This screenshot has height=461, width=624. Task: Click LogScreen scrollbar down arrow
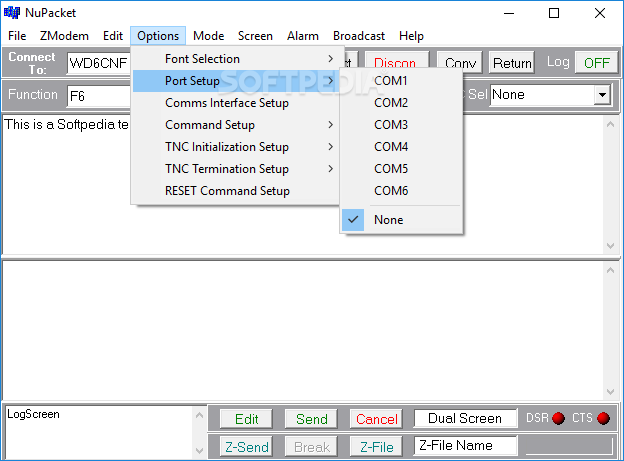200,451
